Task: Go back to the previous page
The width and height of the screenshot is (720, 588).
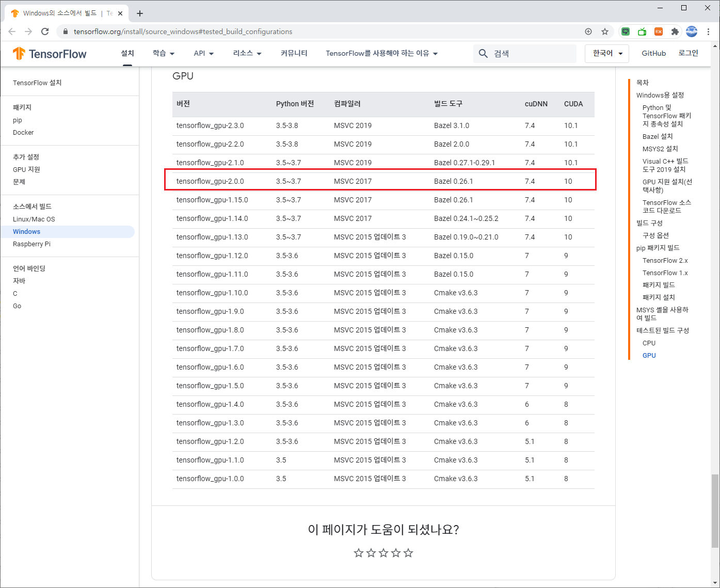Action: (x=12, y=31)
